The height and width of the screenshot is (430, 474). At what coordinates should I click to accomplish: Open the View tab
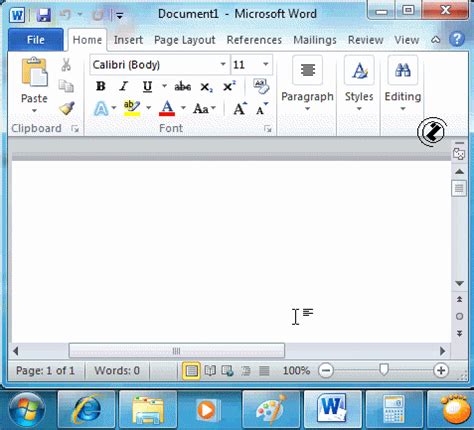(x=407, y=40)
